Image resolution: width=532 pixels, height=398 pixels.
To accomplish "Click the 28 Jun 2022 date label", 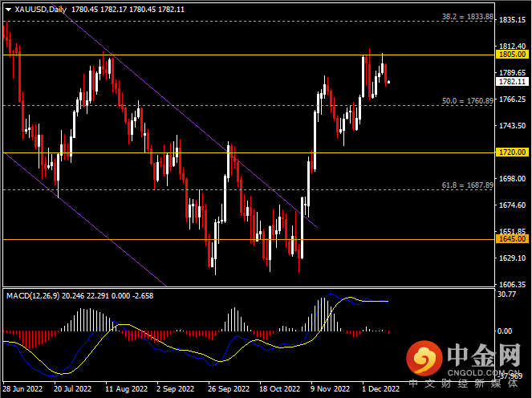I will pyautogui.click(x=22, y=388).
